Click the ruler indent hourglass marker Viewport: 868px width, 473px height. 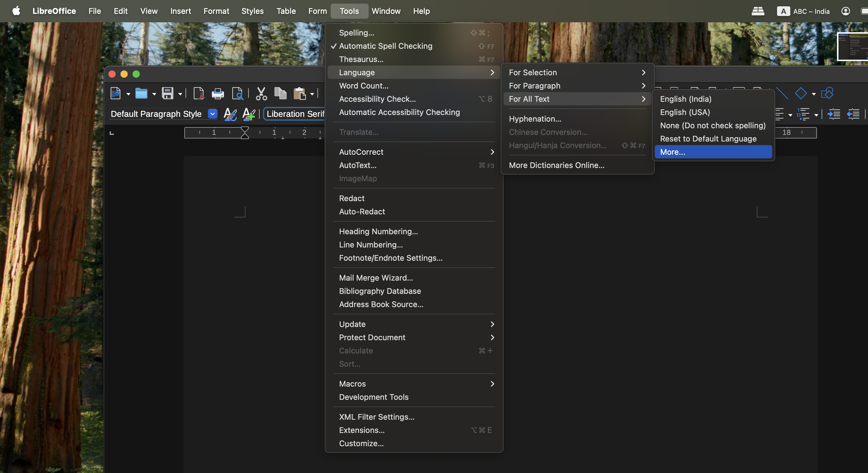(x=245, y=133)
